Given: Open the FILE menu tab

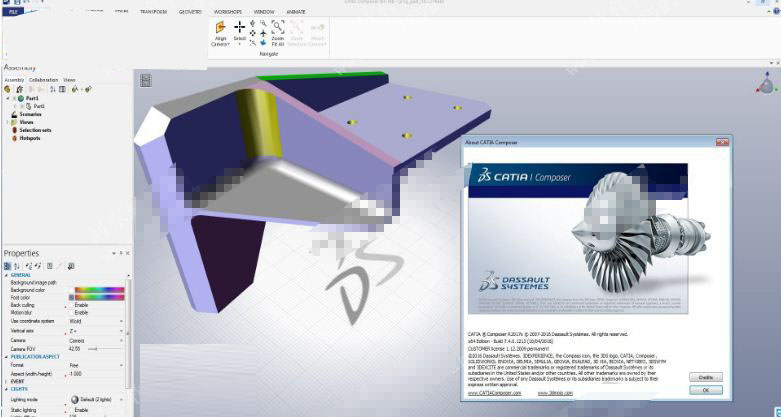Looking at the screenshot, I should coord(13,11).
